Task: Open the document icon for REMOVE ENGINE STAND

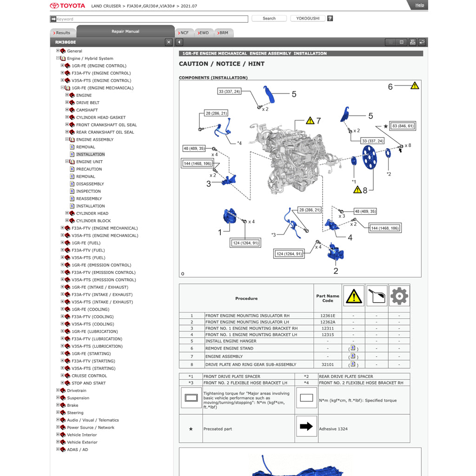Action: click(x=353, y=348)
